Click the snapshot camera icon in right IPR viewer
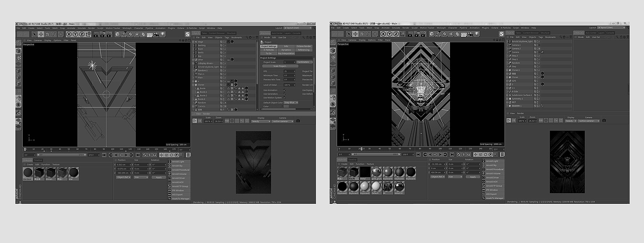Image resolution: width=644 pixels, height=243 pixels. pos(604,120)
